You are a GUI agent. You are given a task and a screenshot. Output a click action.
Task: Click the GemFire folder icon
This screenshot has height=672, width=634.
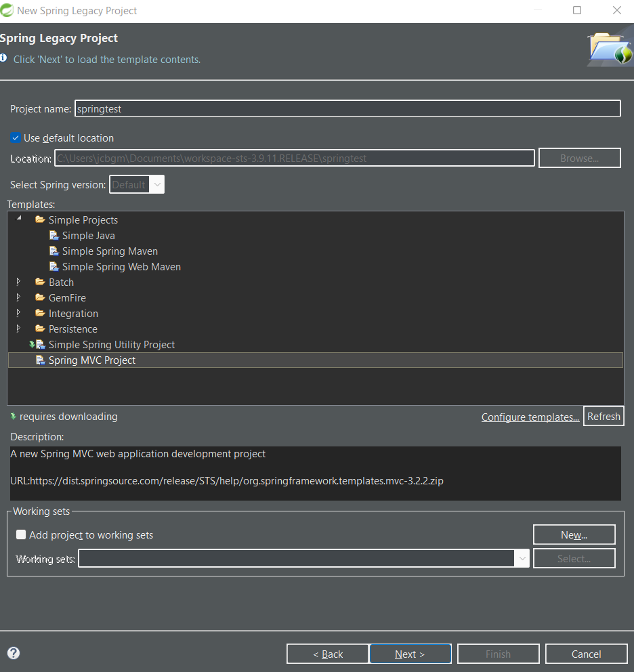tap(40, 297)
